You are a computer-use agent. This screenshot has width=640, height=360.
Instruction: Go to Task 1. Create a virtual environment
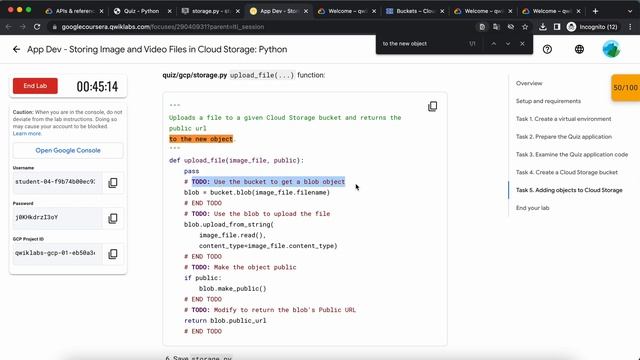[x=563, y=119]
